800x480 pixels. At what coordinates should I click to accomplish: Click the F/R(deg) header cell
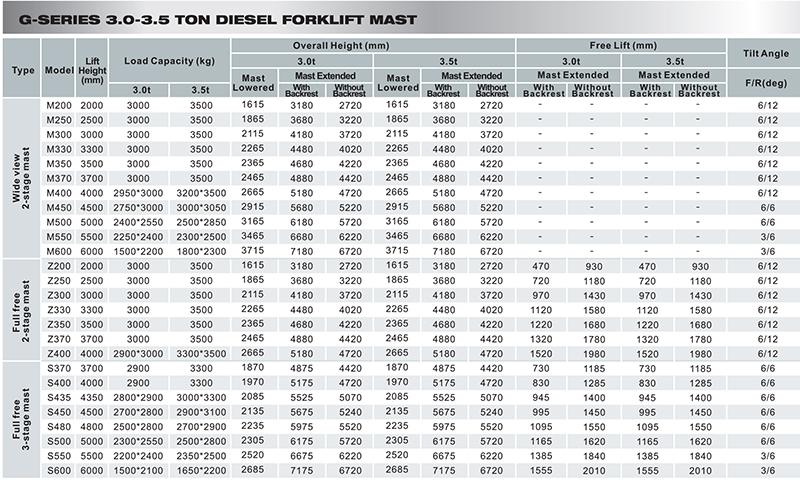(766, 83)
